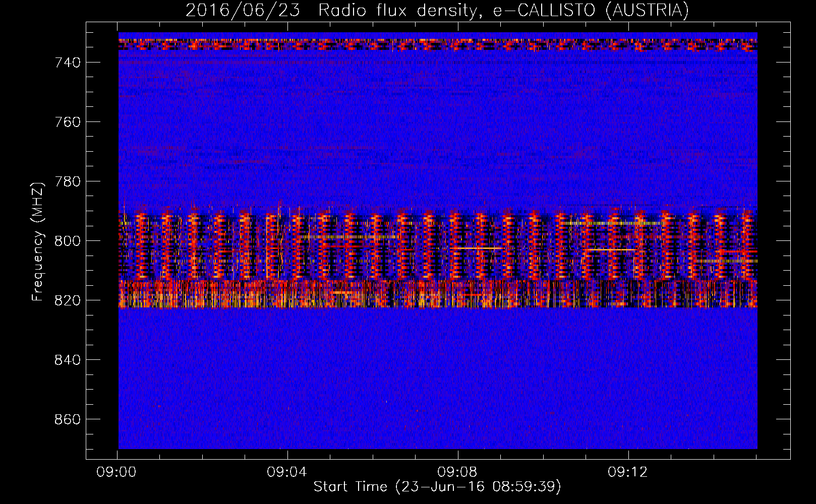
Task: Click the plot title 'Radio flux density, e-CALLISTO (AUSTRIA)'
Action: 503,11
